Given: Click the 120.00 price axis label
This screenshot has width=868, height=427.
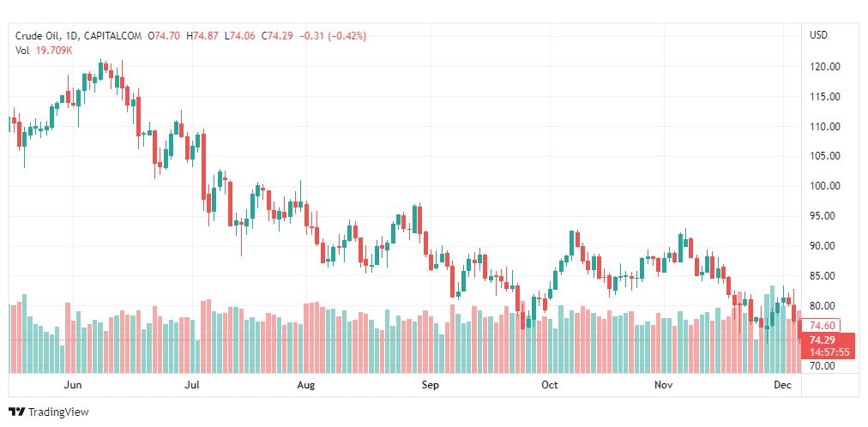Looking at the screenshot, I should click(x=824, y=67).
